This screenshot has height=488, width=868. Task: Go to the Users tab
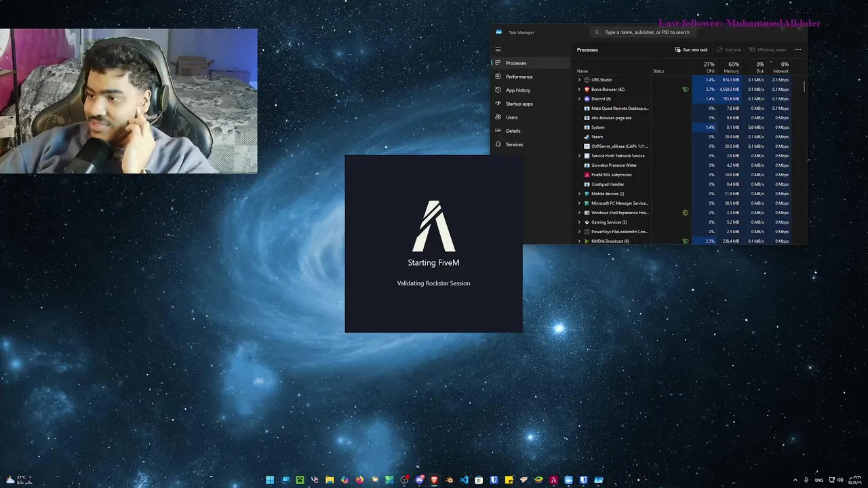531,117
